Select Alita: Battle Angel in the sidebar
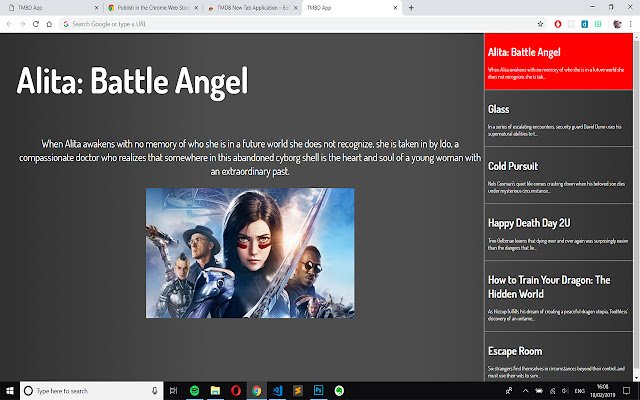Screen dimensions: 640x400 tap(558, 62)
